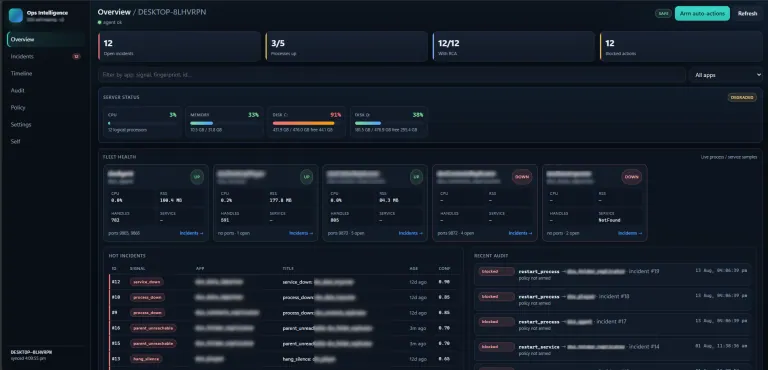Click blocked badge for incident #18 audit entry

pos(497,296)
